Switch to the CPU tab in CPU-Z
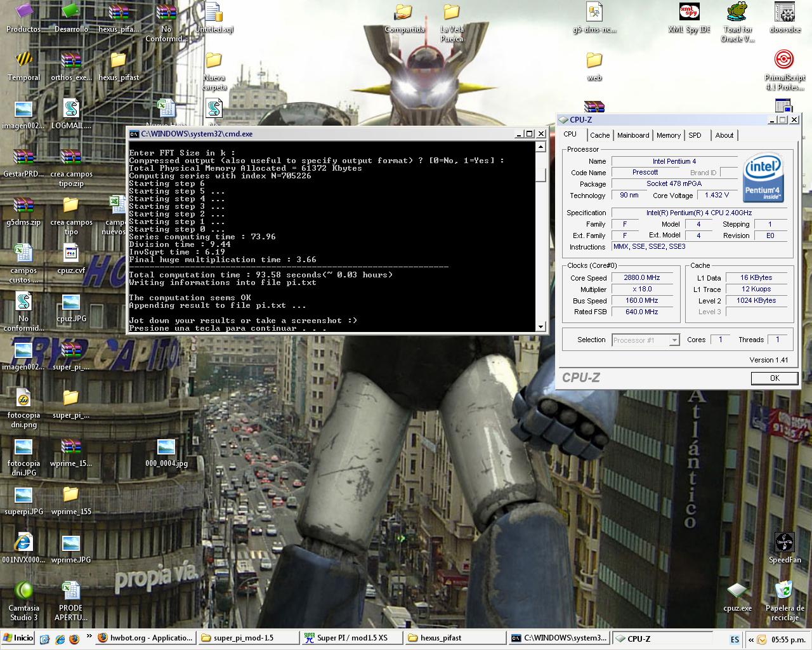The image size is (812, 650). 570,135
